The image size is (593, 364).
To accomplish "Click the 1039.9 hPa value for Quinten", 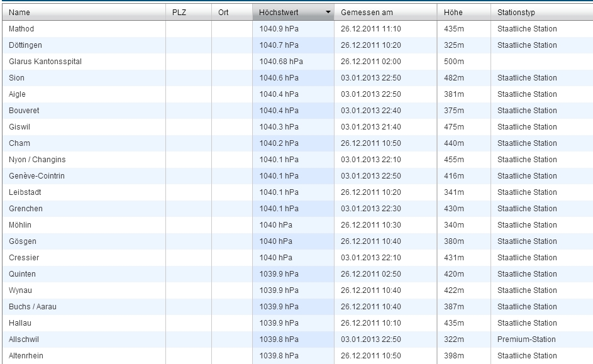I will tap(279, 273).
